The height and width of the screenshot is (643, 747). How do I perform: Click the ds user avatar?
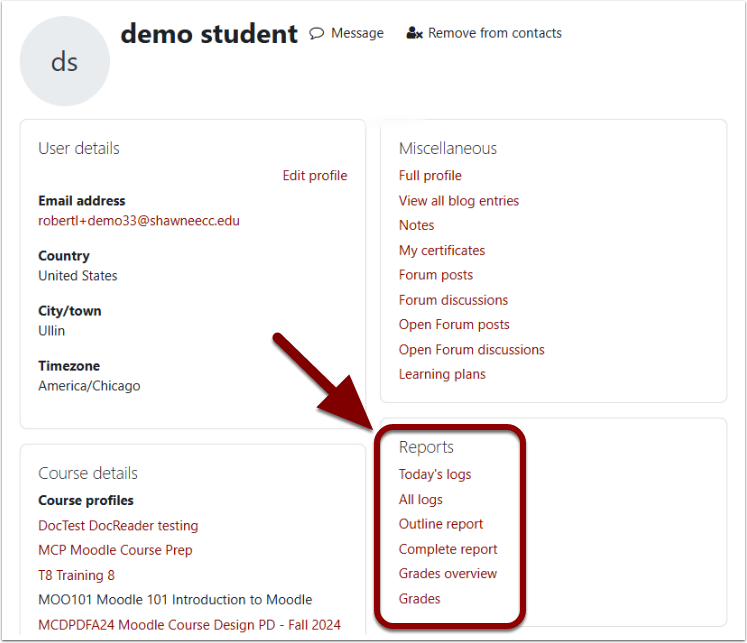pos(65,62)
